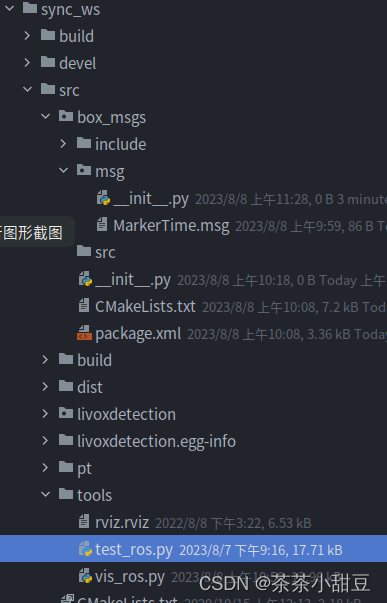Select the dist folder
Viewport: 387px width, 603px height.
90,387
